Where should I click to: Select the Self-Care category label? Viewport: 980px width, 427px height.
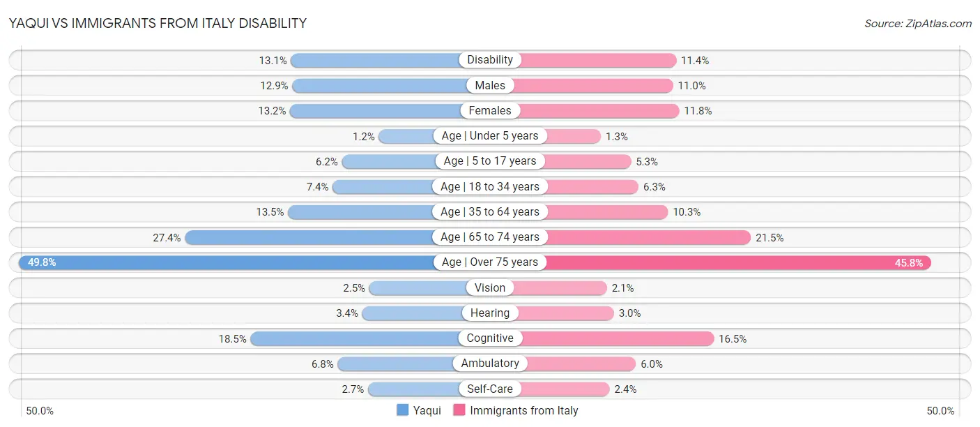coord(490,389)
